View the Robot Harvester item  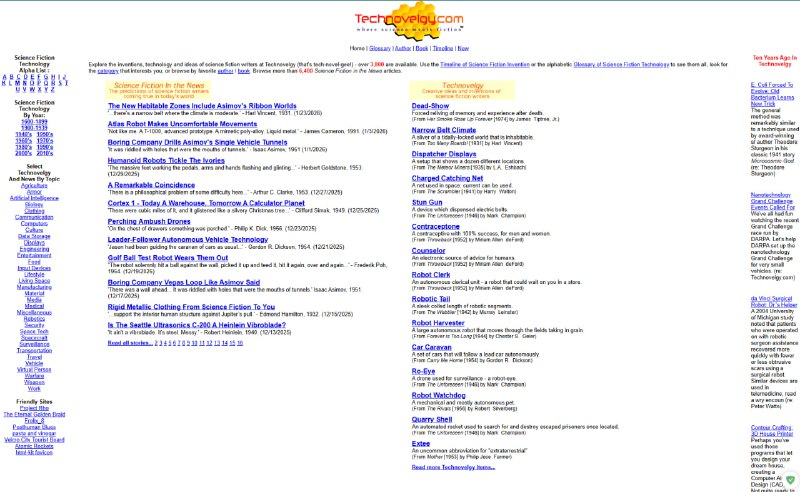[x=437, y=323]
